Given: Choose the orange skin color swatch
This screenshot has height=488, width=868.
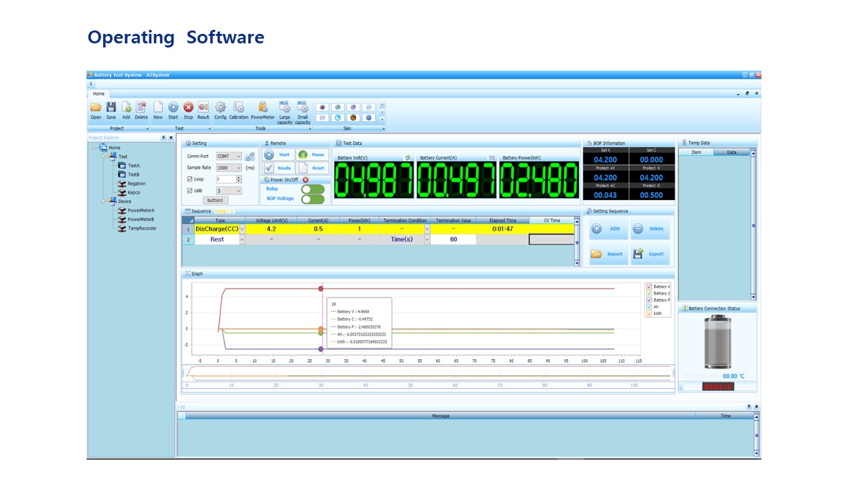Looking at the screenshot, I should pyautogui.click(x=353, y=117).
